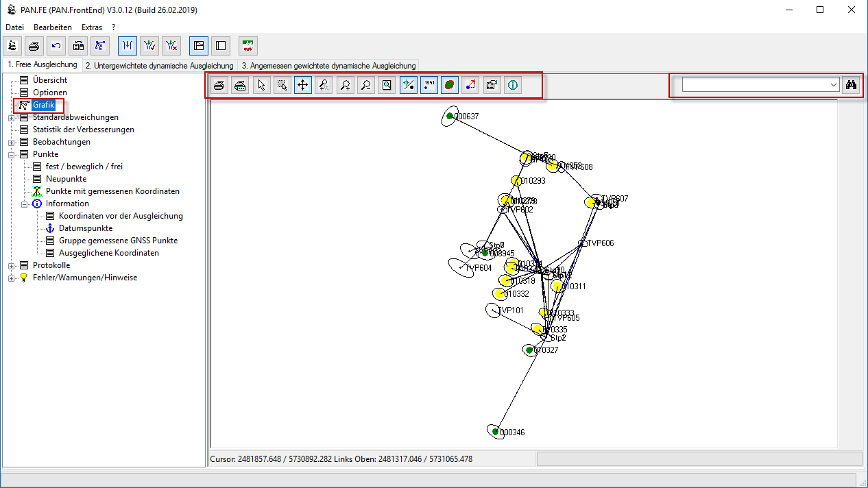This screenshot has width=868, height=488.
Task: Select the arrow pointer tool
Action: (261, 86)
